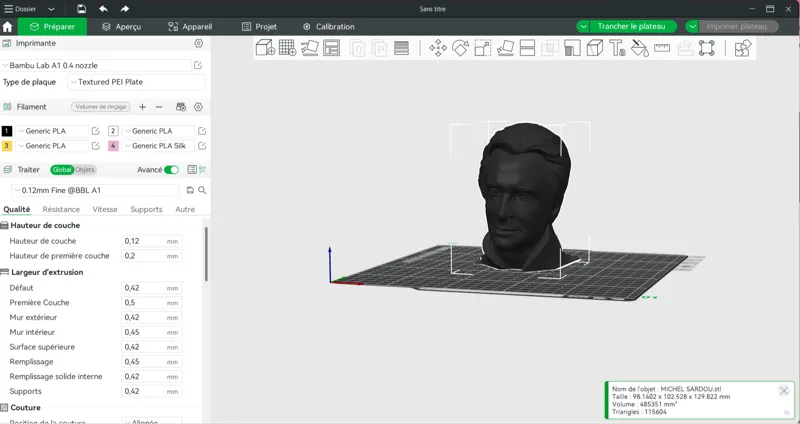This screenshot has width=800, height=424.
Task: Edit filament 1 Generic PLA preset
Action: [x=95, y=131]
